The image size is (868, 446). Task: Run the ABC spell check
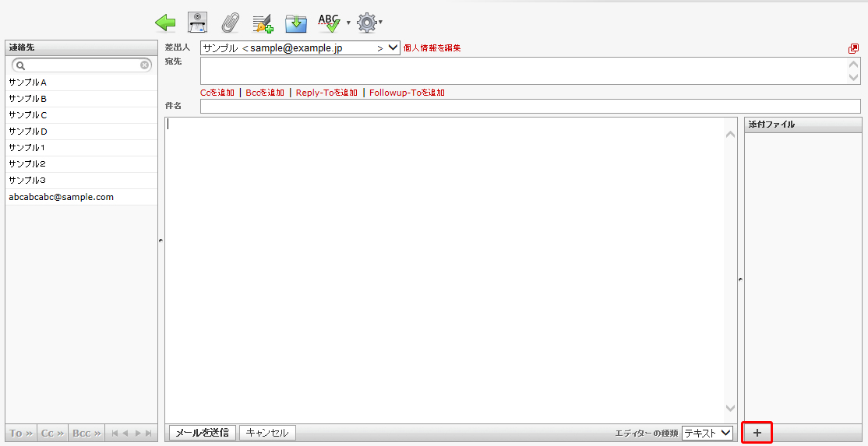[x=329, y=23]
